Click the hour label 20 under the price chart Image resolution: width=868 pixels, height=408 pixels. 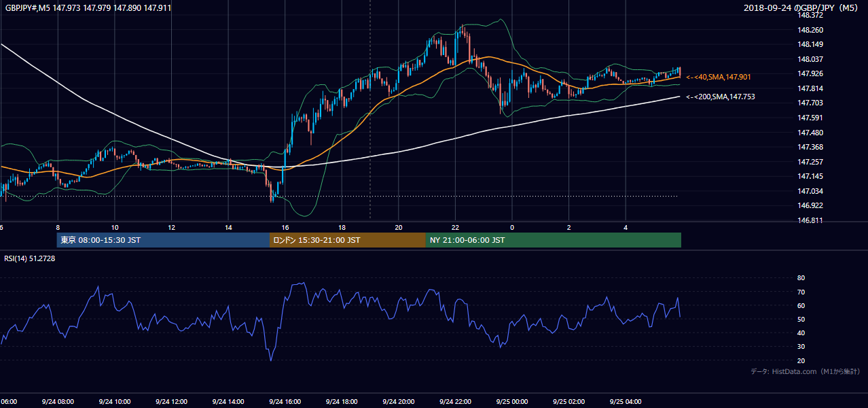399,228
